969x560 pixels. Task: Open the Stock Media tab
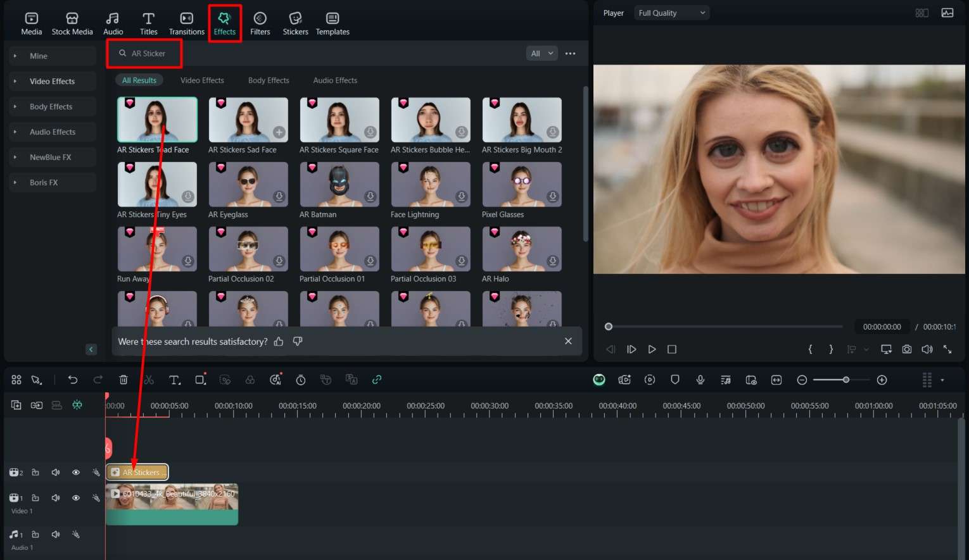click(72, 23)
